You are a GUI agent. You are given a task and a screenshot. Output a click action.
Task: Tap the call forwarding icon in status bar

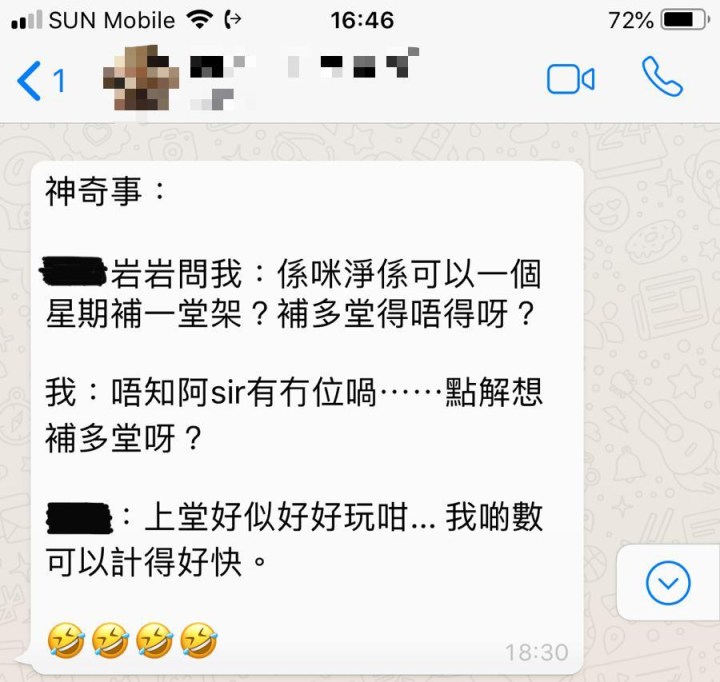(232, 20)
